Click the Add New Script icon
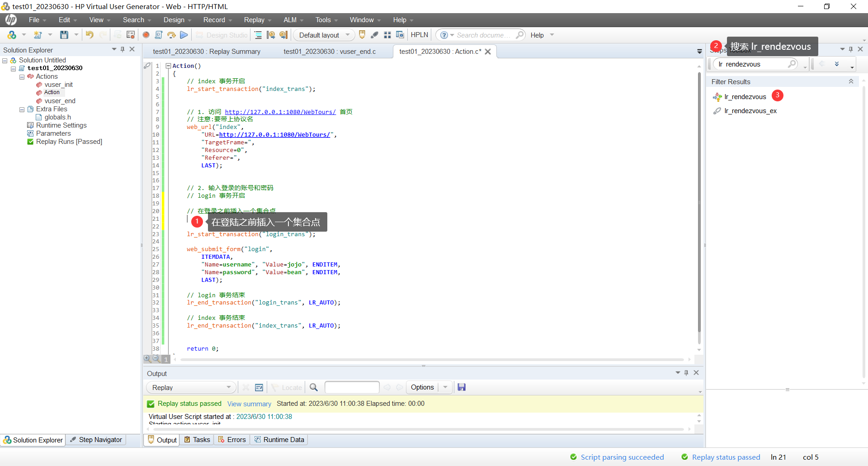This screenshot has height=466, width=868. 38,35
